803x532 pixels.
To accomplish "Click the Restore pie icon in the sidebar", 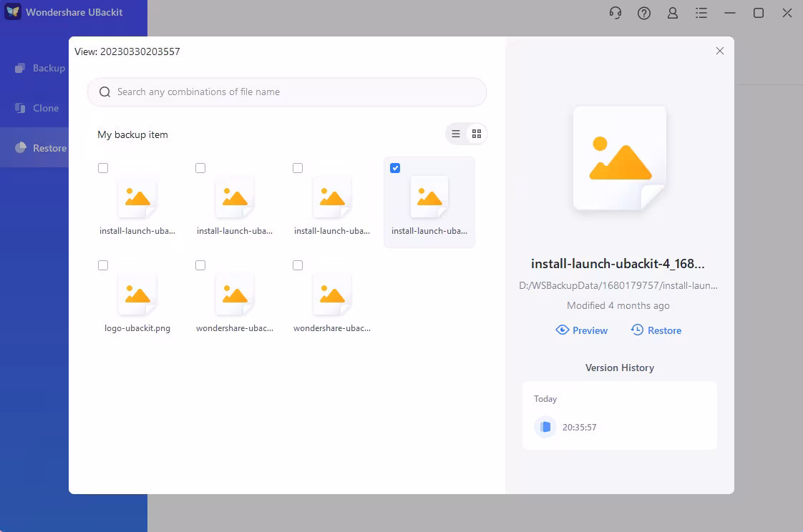I will (x=21, y=148).
